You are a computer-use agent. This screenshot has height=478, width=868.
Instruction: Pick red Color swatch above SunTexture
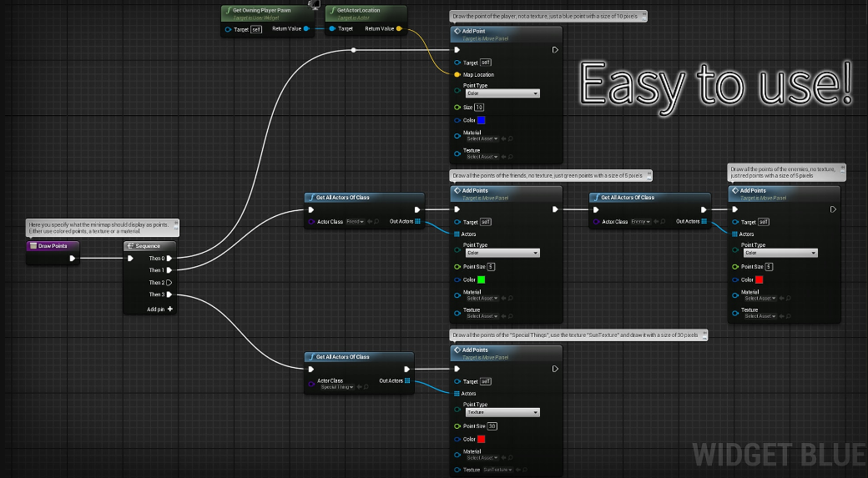(x=481, y=439)
